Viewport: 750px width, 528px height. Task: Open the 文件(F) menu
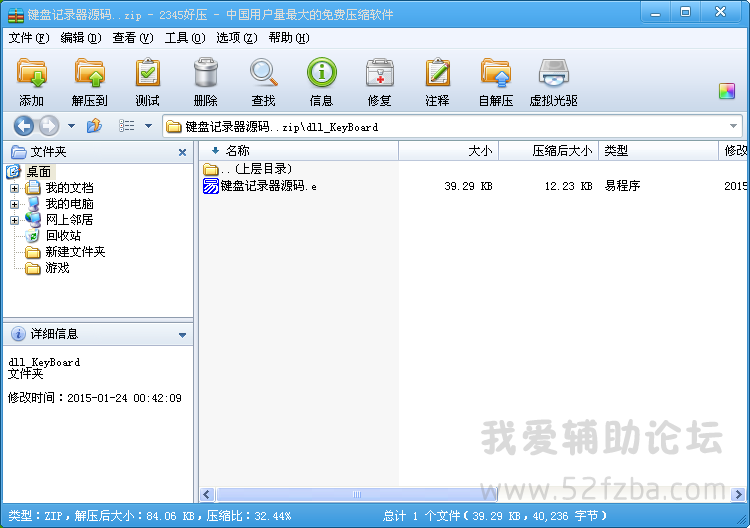click(x=29, y=38)
